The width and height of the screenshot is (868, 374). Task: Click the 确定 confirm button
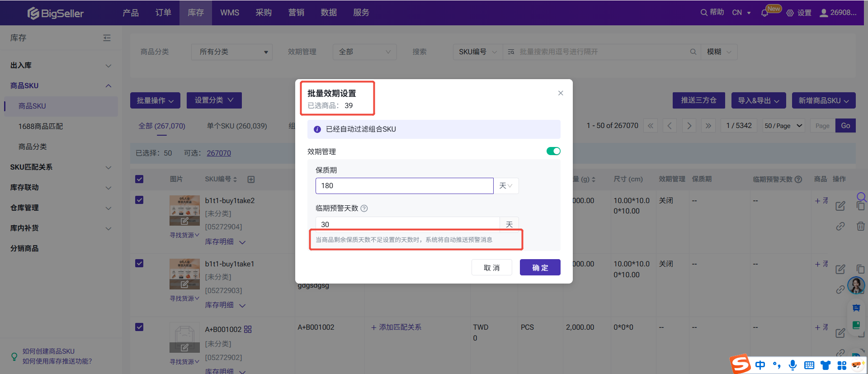pyautogui.click(x=540, y=267)
